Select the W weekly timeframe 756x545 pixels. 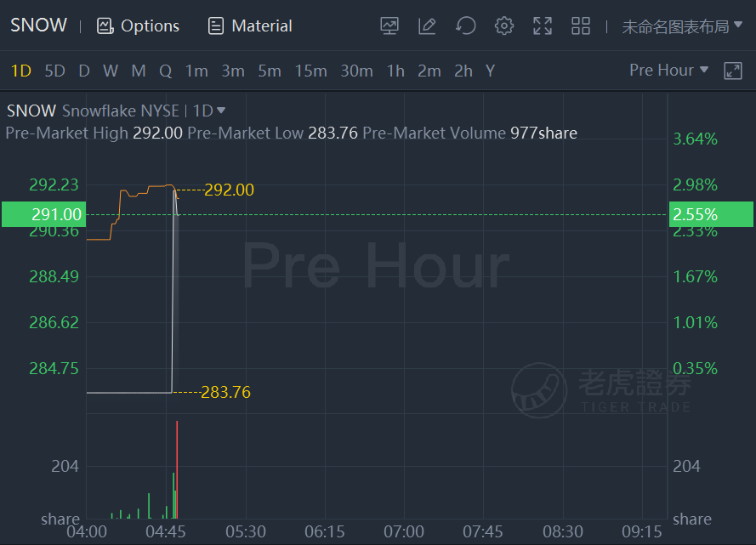[x=111, y=71]
